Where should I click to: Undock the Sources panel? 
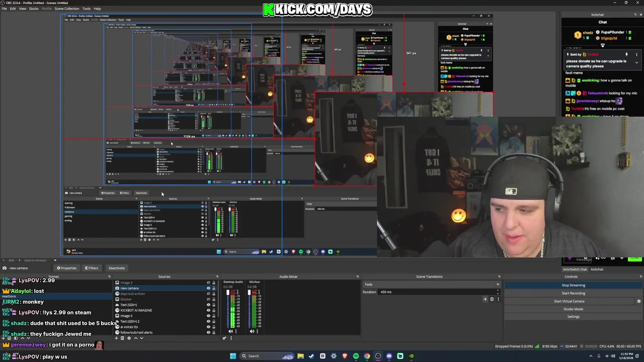click(x=217, y=277)
